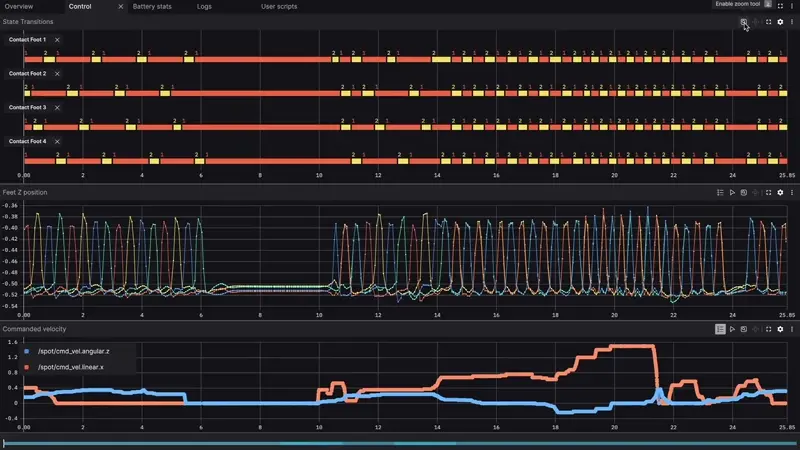
Task: Fullscreen the State Transitions panel
Action: (x=768, y=22)
